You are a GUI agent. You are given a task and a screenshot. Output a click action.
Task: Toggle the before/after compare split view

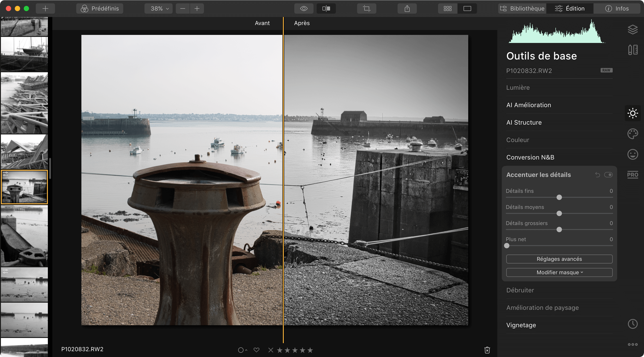pos(326,8)
